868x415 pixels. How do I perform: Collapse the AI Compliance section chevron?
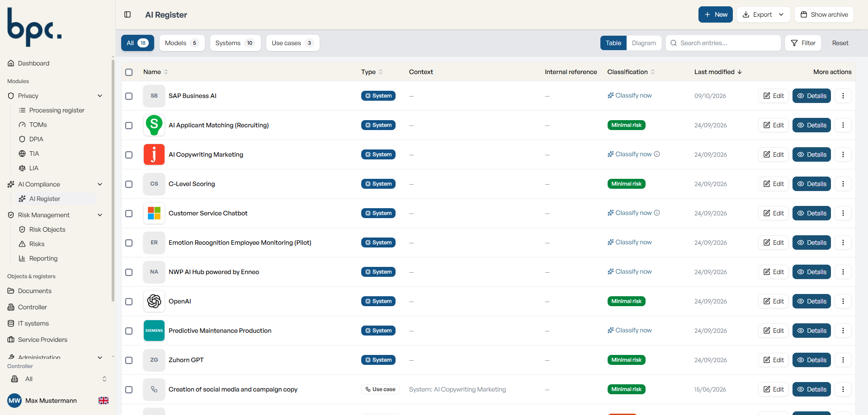tap(100, 184)
